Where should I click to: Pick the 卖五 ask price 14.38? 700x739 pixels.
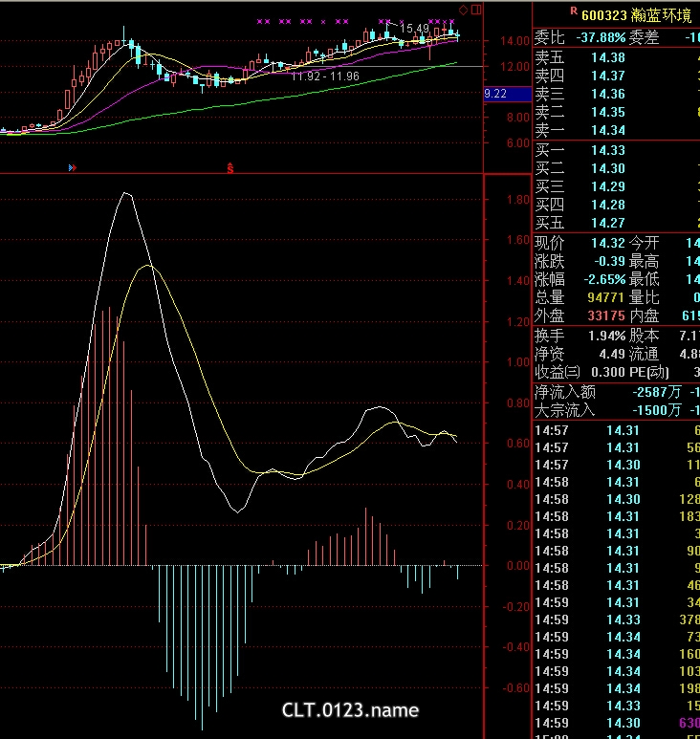[x=607, y=57]
